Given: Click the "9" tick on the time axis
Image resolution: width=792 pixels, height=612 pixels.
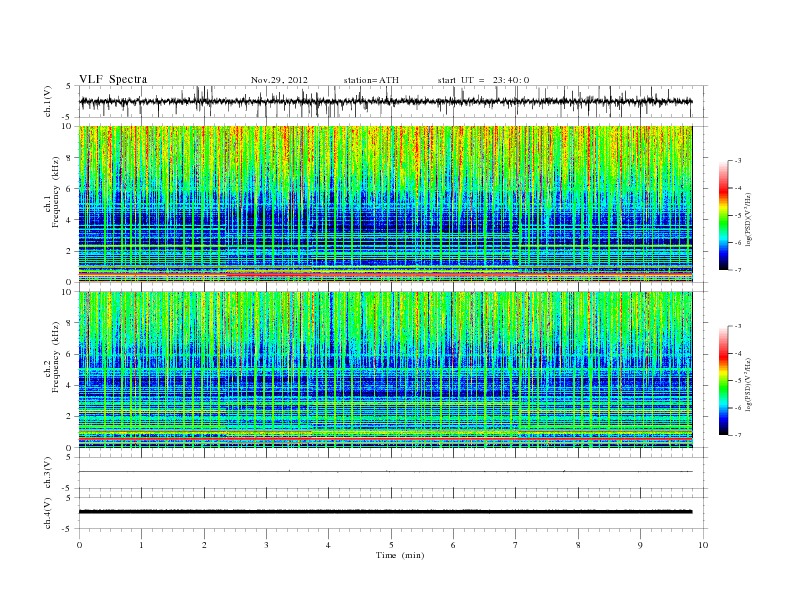Looking at the screenshot, I should point(640,545).
